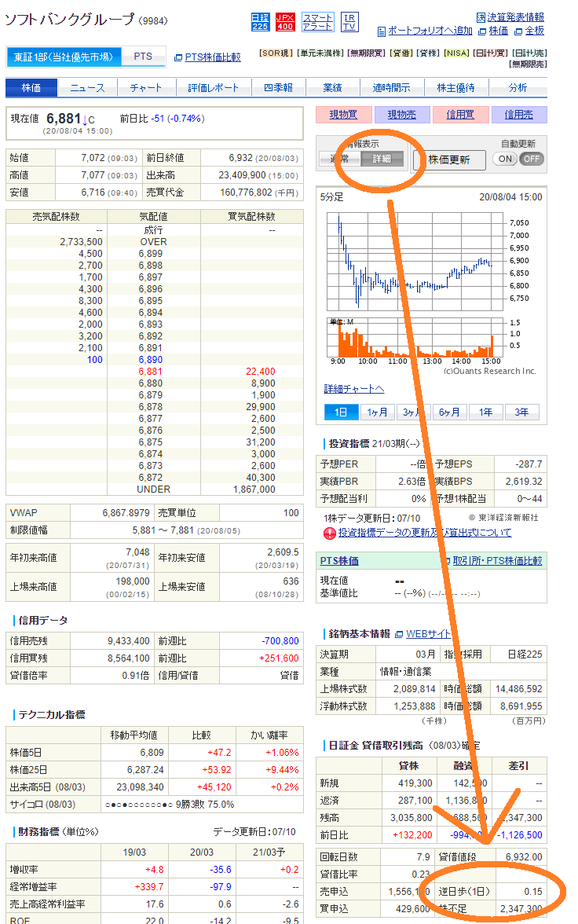This screenshot has width=578, height=924.
Task: Switch to 評価レポート tab
Action: click(214, 88)
